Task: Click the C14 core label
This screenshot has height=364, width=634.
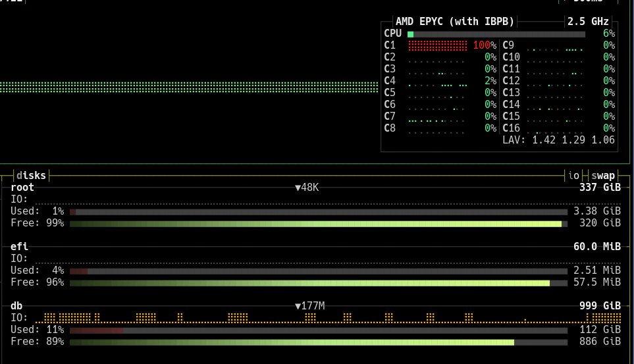Action: click(511, 105)
